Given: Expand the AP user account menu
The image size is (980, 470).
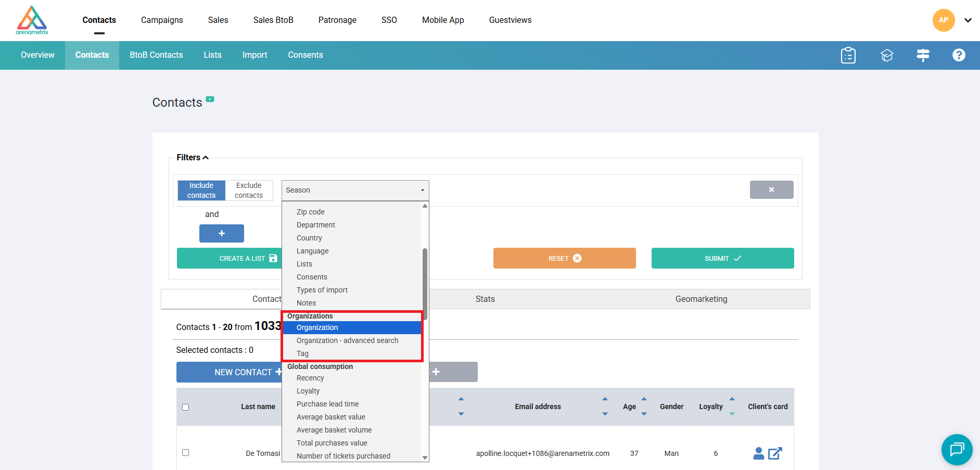Looking at the screenshot, I should tap(968, 20).
